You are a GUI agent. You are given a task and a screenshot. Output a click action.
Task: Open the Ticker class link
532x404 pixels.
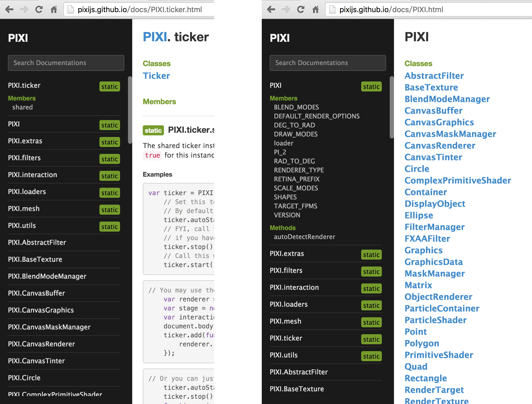point(156,76)
